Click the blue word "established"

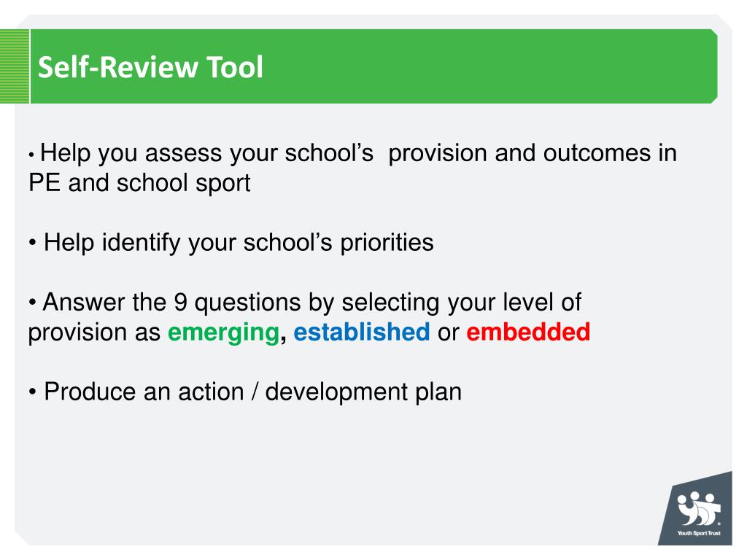[x=361, y=332]
